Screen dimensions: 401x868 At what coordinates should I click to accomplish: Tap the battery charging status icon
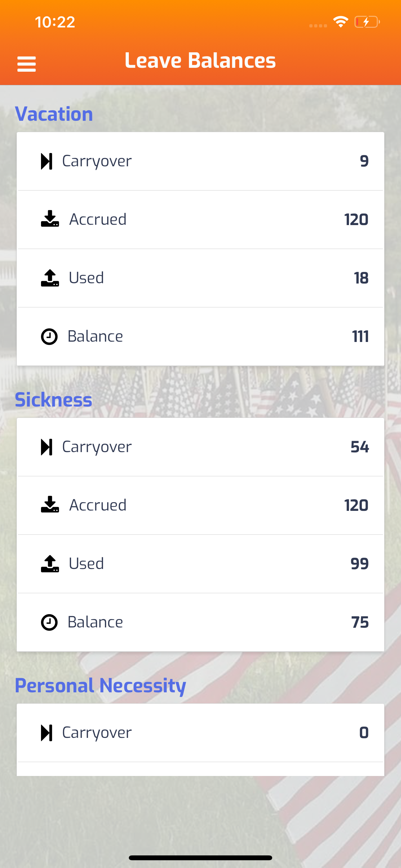click(367, 22)
